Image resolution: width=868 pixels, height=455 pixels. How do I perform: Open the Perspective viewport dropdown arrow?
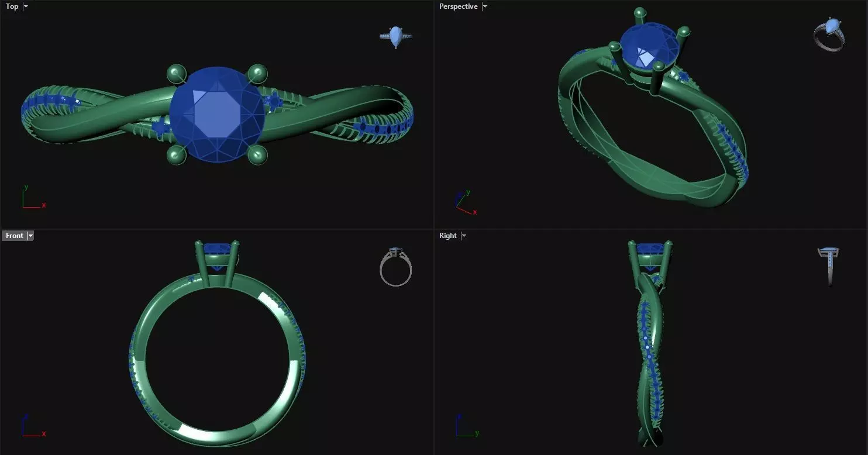tap(485, 7)
